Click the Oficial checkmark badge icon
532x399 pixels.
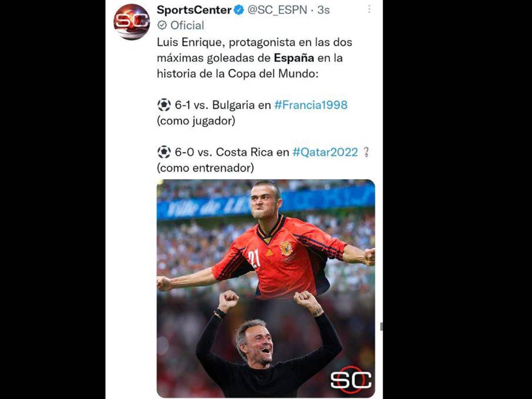pos(162,25)
